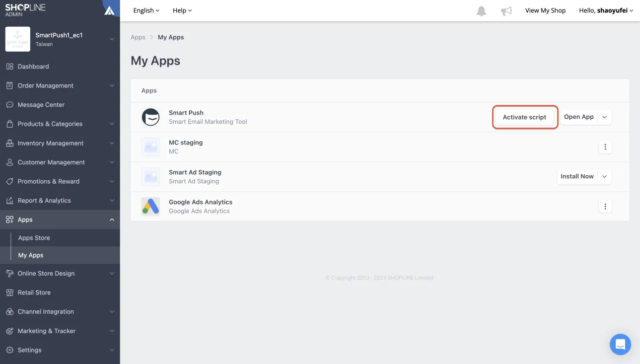Expand the dropdown arrow next to Install Now
640x364 pixels.
click(x=604, y=176)
